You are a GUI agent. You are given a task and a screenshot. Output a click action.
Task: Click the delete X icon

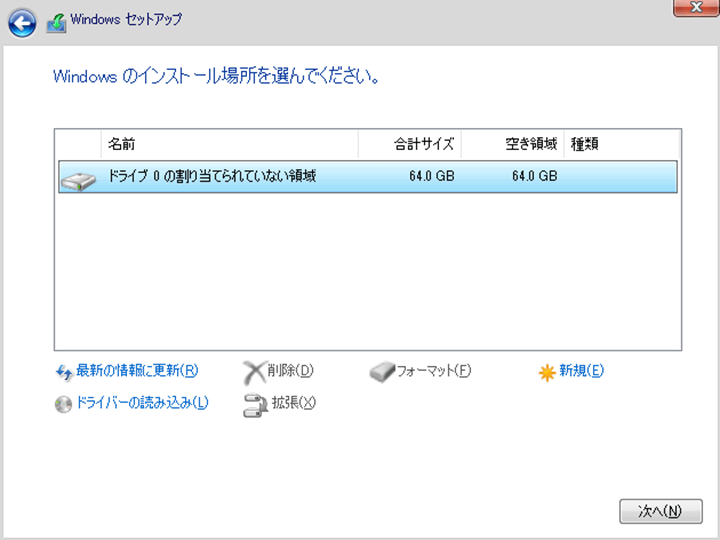254,372
